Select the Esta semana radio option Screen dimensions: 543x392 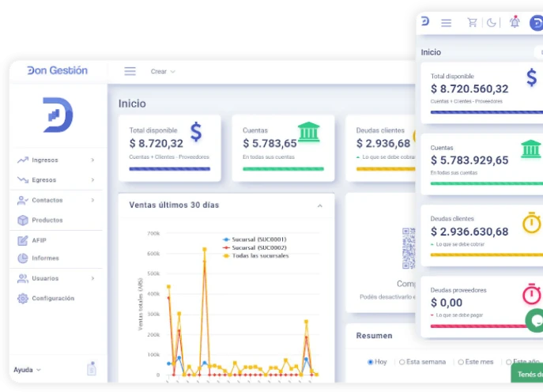402,362
